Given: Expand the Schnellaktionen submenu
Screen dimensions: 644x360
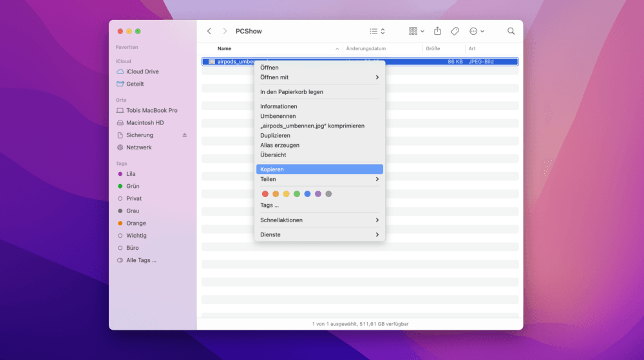Looking at the screenshot, I should coord(319,220).
